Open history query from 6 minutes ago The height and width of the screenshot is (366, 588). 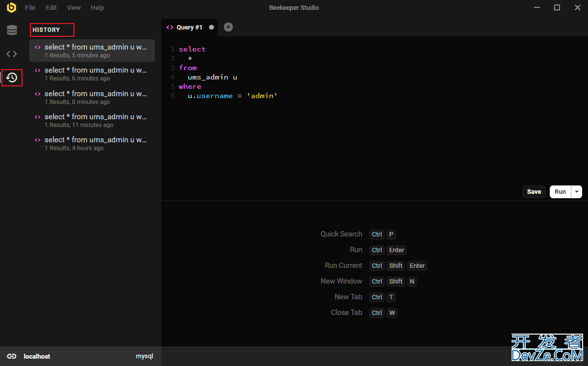point(92,74)
